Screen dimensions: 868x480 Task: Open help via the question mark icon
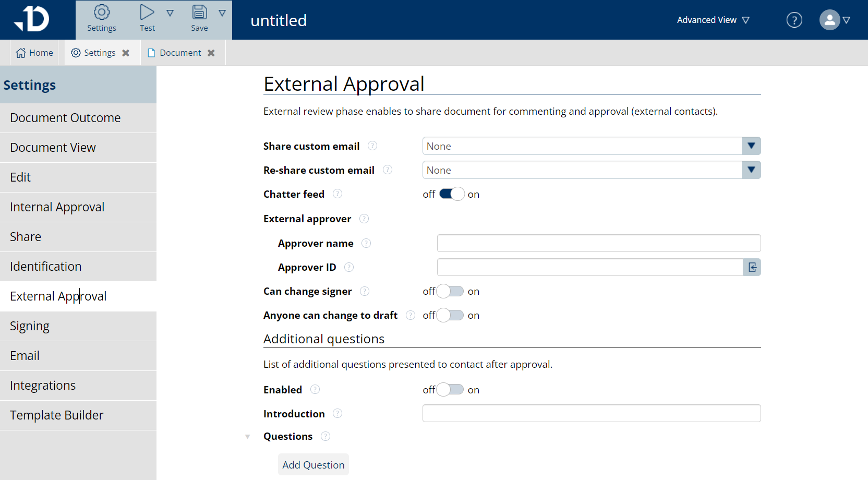click(794, 19)
